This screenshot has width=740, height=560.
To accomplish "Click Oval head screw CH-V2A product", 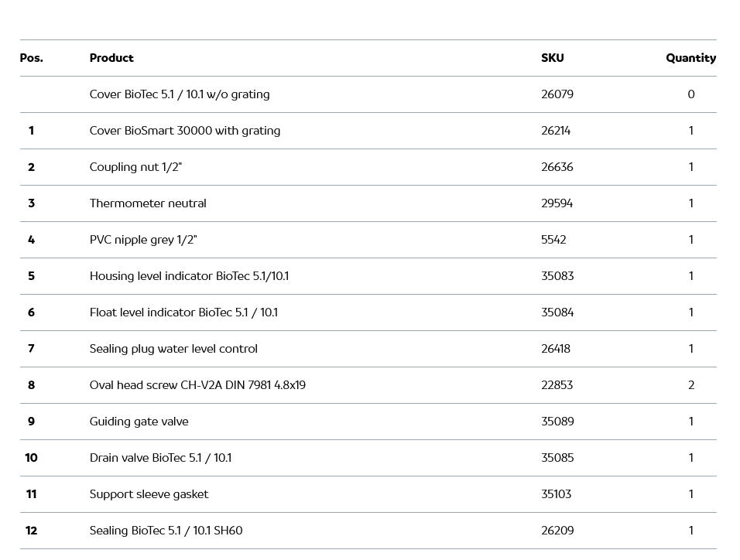I will coord(197,385).
